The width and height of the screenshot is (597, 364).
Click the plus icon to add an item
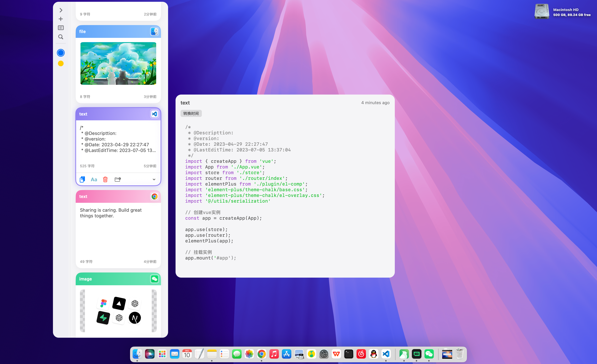[x=61, y=19]
